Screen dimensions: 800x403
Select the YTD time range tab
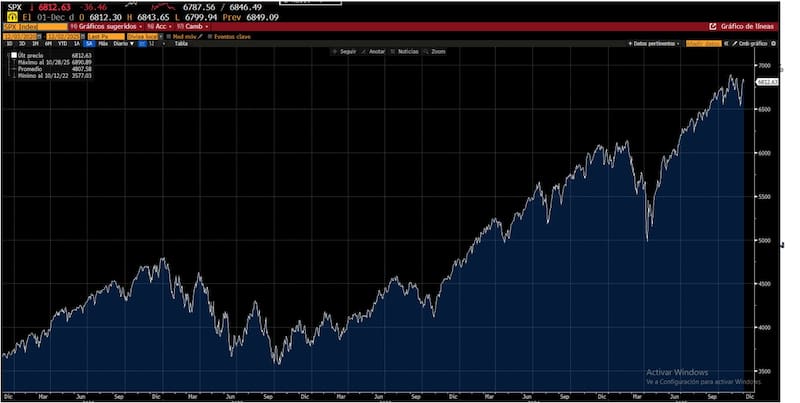[x=62, y=44]
